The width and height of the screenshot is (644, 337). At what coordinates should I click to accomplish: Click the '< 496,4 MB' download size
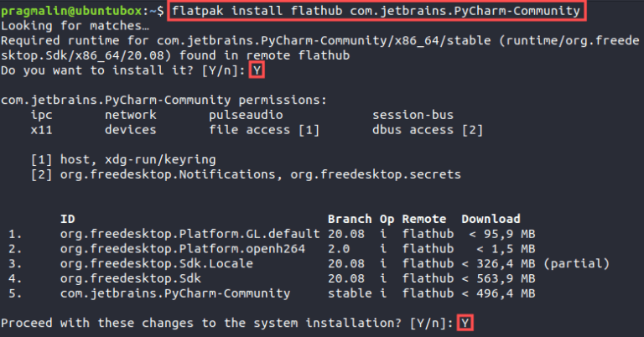[x=498, y=293]
